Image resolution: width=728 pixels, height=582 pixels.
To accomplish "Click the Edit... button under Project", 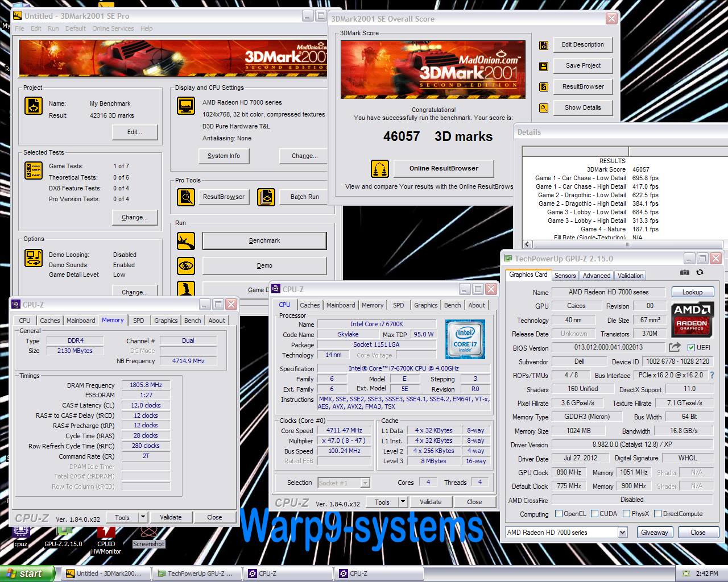I will tap(135, 132).
